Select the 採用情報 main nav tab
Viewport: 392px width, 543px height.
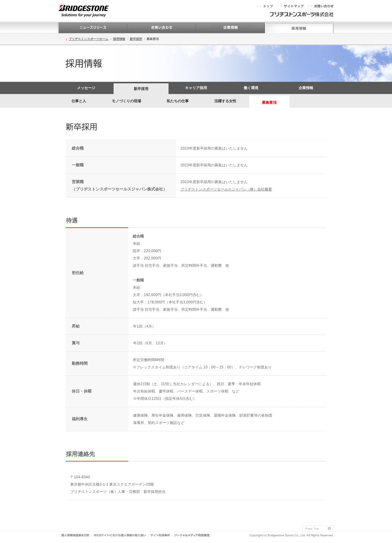click(x=299, y=28)
